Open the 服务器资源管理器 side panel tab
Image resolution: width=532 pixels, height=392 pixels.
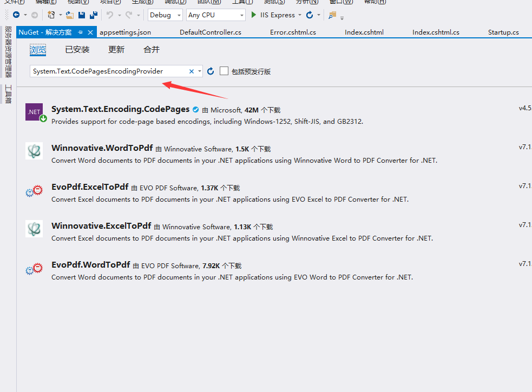[x=8, y=51]
